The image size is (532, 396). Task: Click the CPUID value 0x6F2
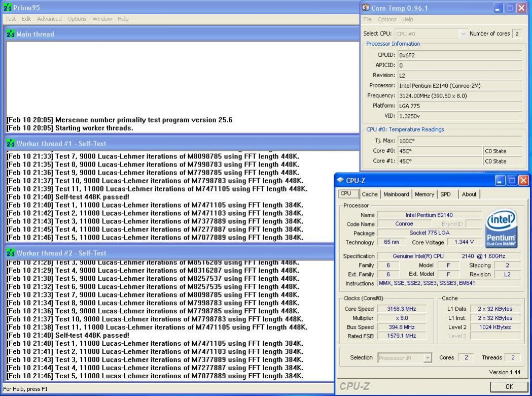pos(460,55)
